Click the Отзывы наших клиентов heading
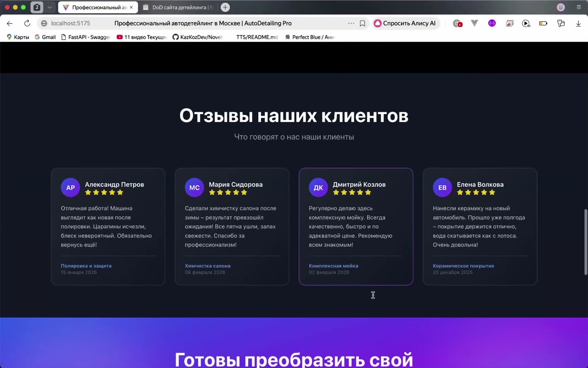The width and height of the screenshot is (588, 368). 294,115
